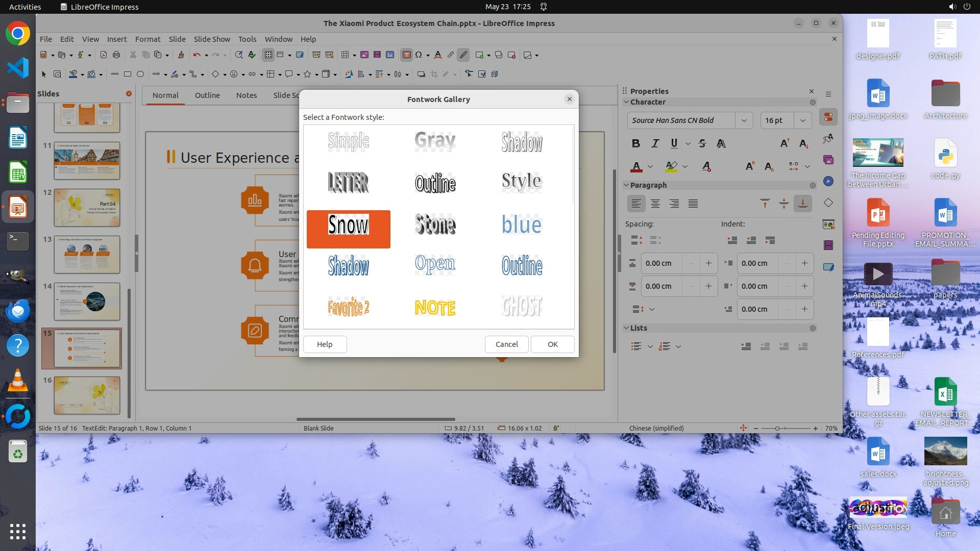
Task: Switch to the Outline view tab
Action: [207, 95]
